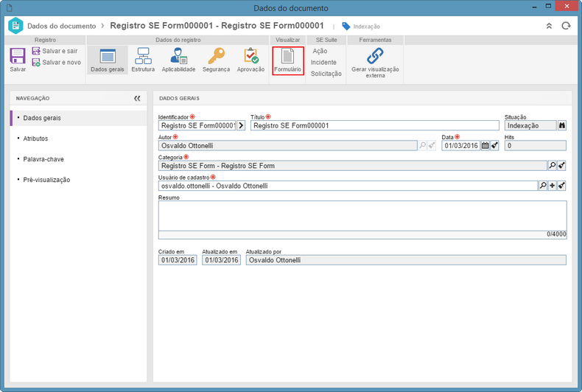Collapse the ribbon with double chevron
The height and width of the screenshot is (392, 582).
click(549, 26)
